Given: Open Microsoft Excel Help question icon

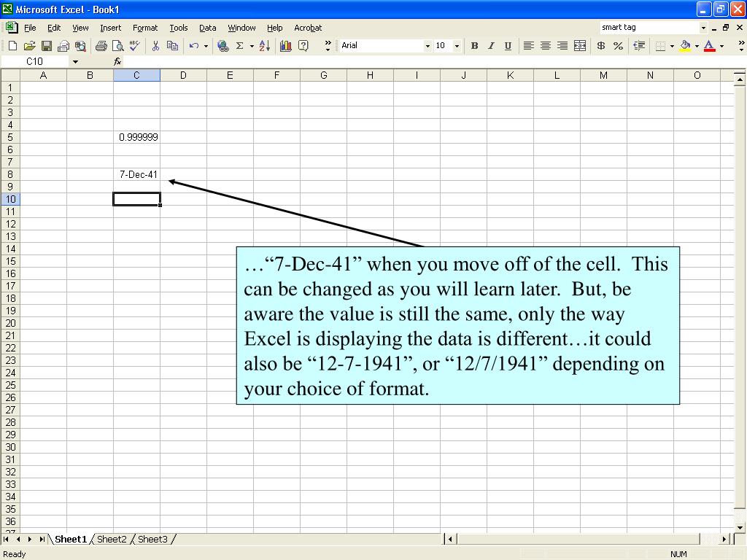Looking at the screenshot, I should (x=303, y=46).
